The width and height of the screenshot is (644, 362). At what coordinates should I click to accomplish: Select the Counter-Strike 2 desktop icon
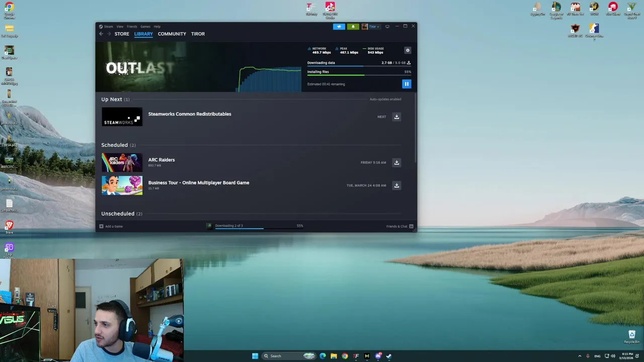(594, 32)
